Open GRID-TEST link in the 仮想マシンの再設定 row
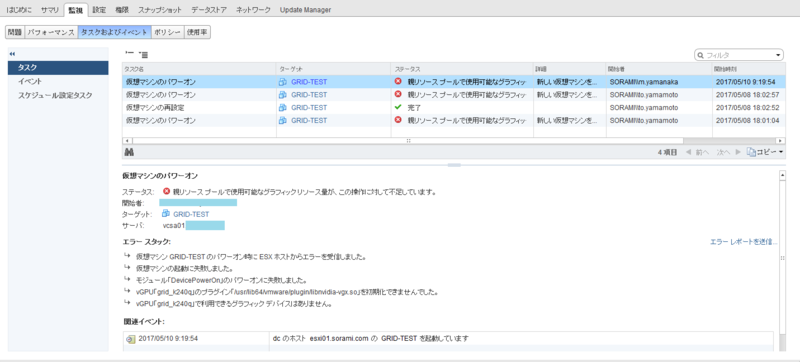 (309, 108)
